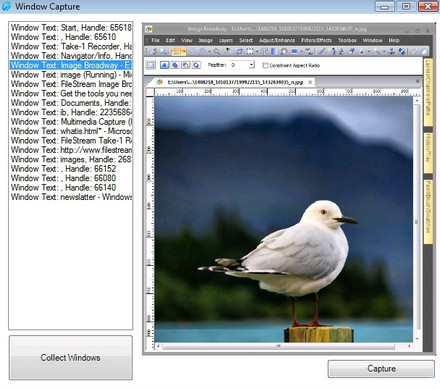
Task: Select list row ", Handle: 65610"
Action: [71, 37]
